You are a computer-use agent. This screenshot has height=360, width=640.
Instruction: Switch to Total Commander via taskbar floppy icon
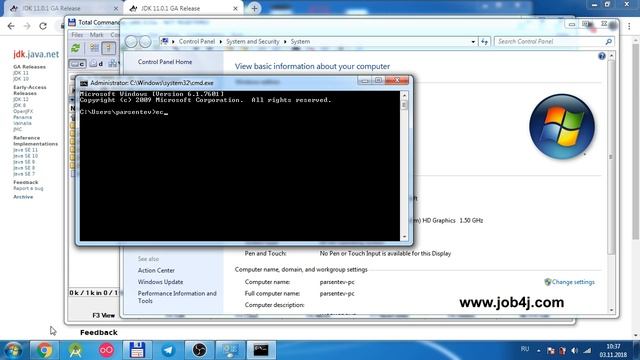point(137,350)
